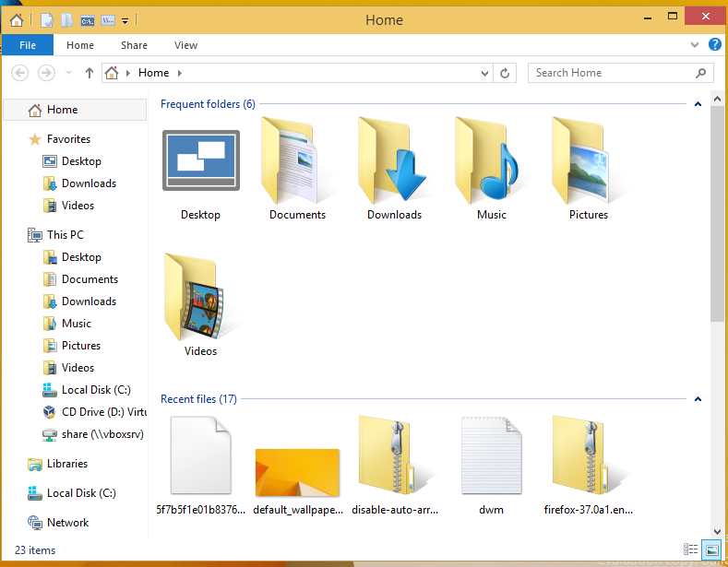Switch to Details view in status bar
The image size is (728, 567).
pyautogui.click(x=690, y=549)
